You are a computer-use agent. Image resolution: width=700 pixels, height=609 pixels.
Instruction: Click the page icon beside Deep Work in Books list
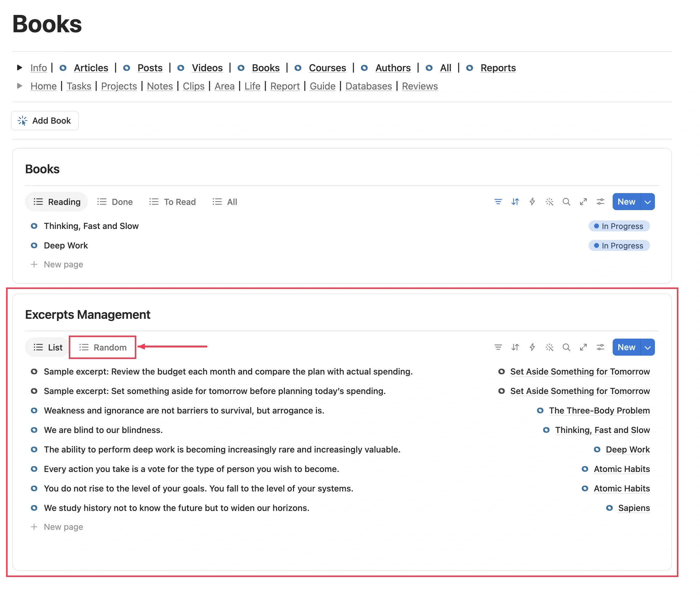[34, 245]
